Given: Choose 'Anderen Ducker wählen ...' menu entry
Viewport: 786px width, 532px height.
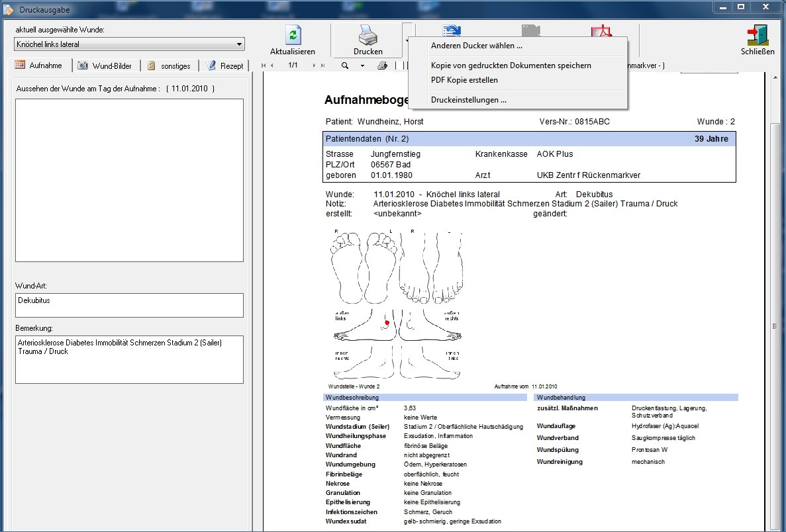Looking at the screenshot, I should coord(476,46).
